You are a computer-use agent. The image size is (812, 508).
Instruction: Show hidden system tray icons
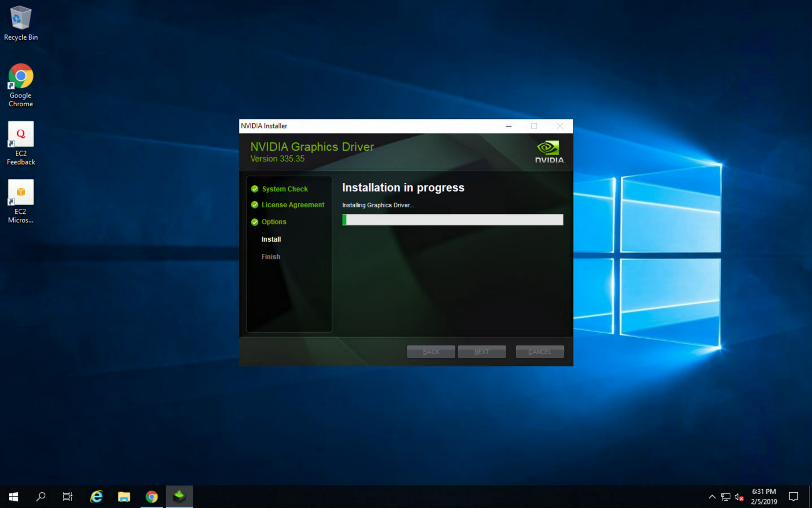pos(712,497)
